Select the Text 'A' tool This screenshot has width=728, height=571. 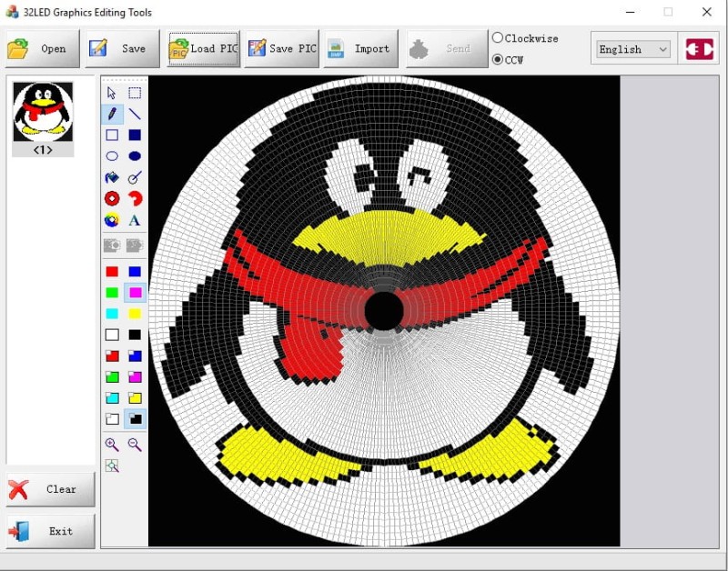pyautogui.click(x=135, y=220)
